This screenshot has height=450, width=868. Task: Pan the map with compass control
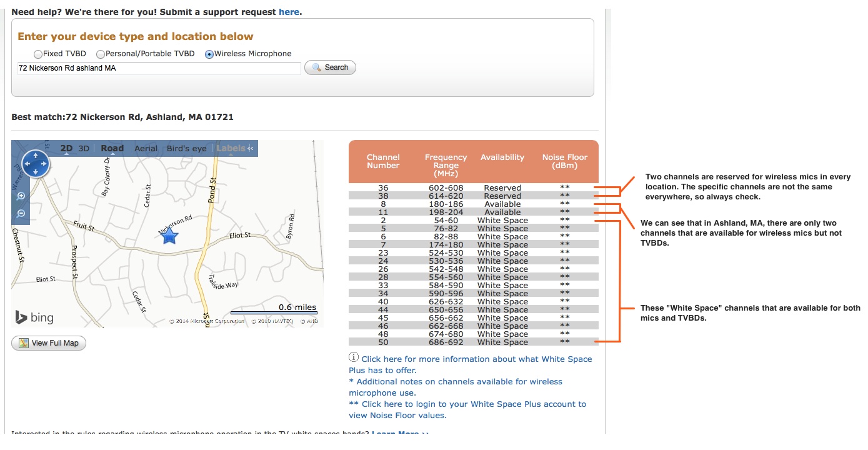(x=36, y=163)
